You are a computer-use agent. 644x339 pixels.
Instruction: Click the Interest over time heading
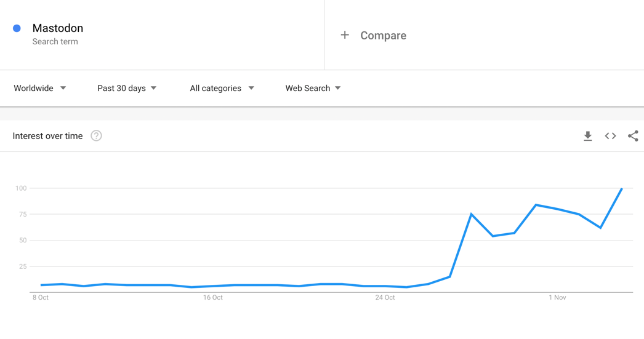coord(47,136)
